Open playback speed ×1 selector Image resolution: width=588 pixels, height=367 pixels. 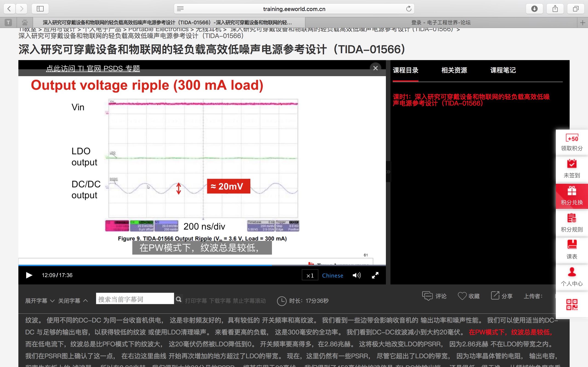[x=310, y=275]
